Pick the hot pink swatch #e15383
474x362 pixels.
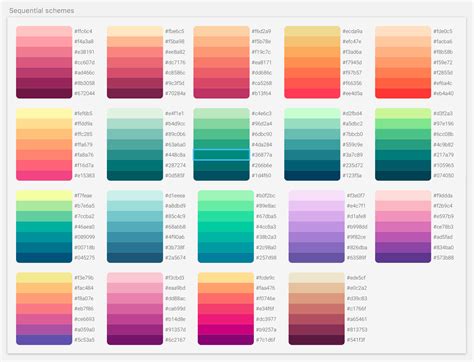[x=44, y=176]
